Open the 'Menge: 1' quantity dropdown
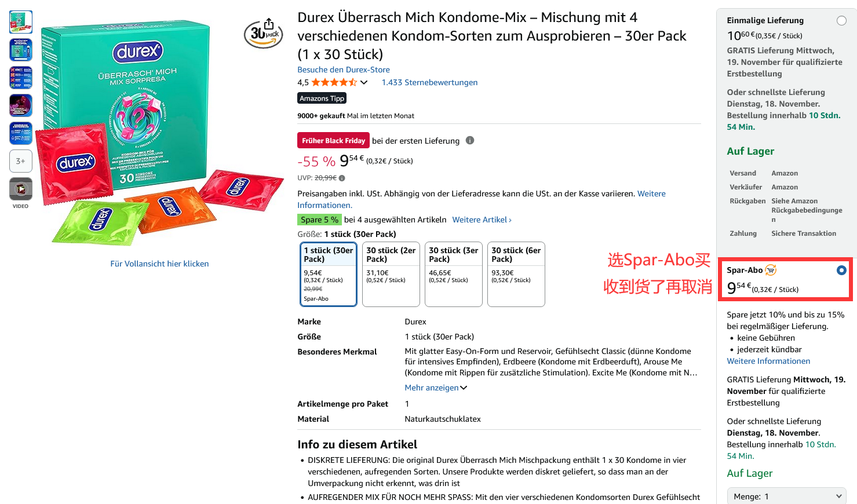This screenshot has width=857, height=504. (x=787, y=496)
